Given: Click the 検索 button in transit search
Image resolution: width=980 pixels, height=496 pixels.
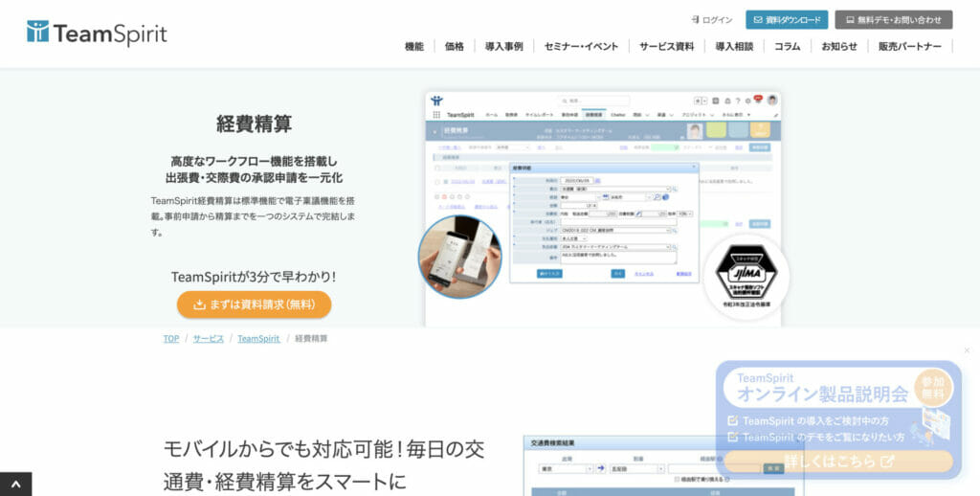Looking at the screenshot, I should click(773, 468).
